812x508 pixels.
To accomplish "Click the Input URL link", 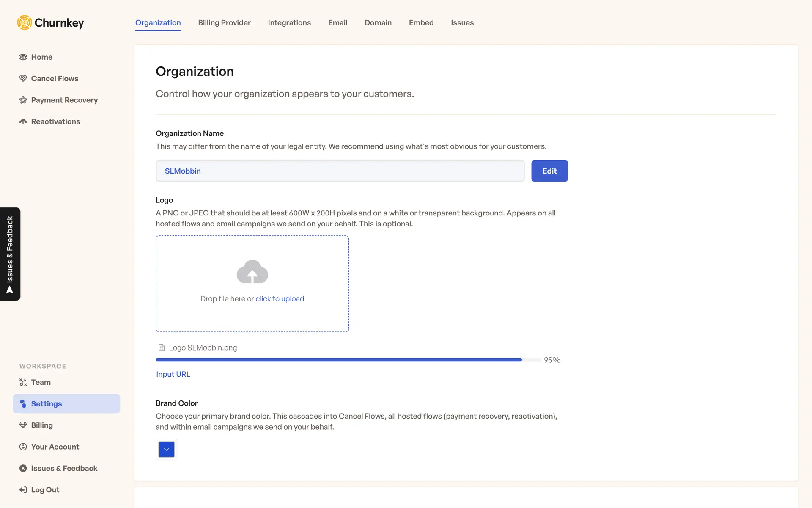I will tap(173, 374).
